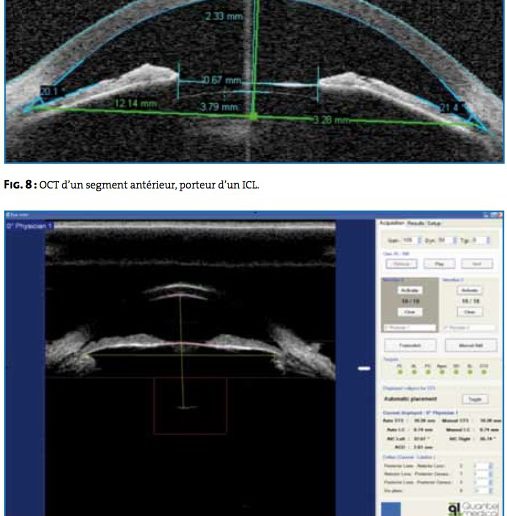
Task: Adjust the Tgc stepper arrows
Action: (488, 240)
